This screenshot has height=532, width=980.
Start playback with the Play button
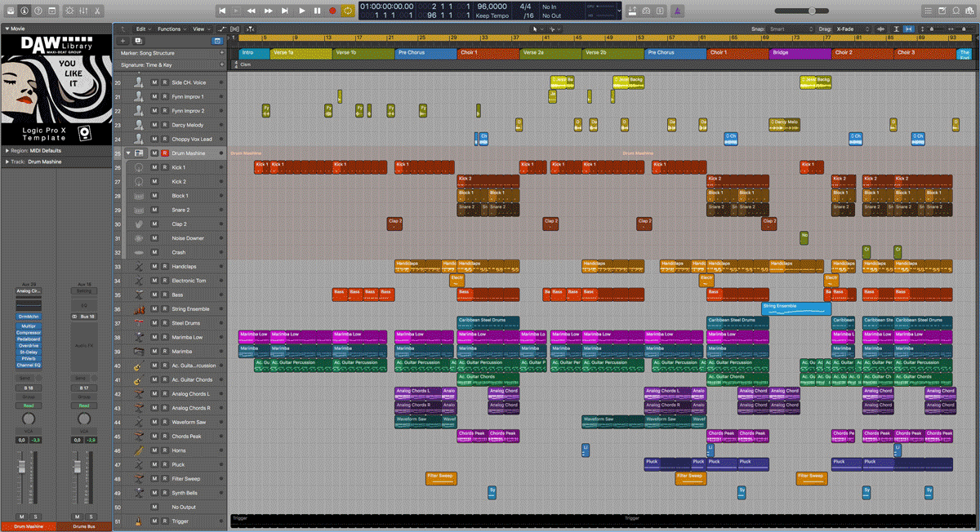pyautogui.click(x=301, y=11)
